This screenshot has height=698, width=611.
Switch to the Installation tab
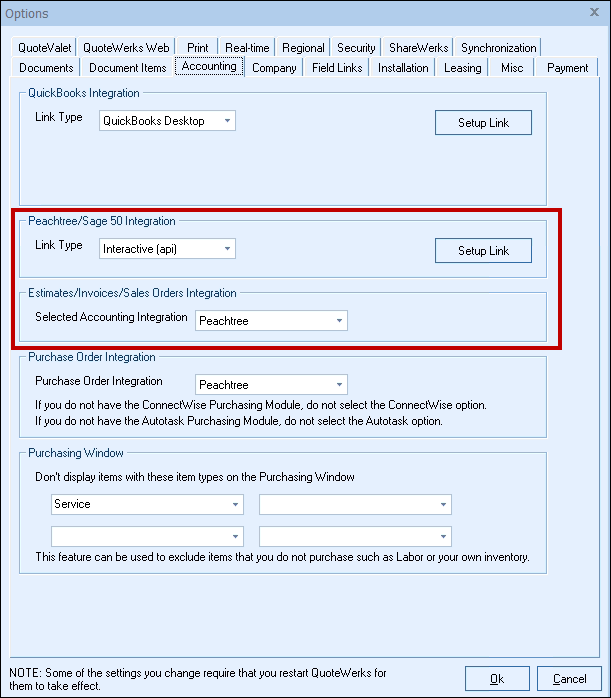[403, 68]
